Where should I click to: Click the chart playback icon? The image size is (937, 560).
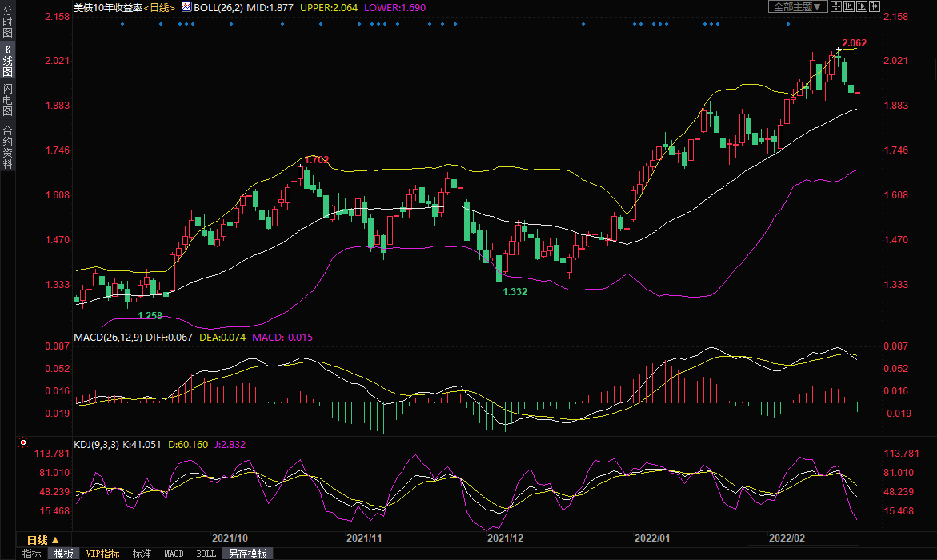pos(862,6)
